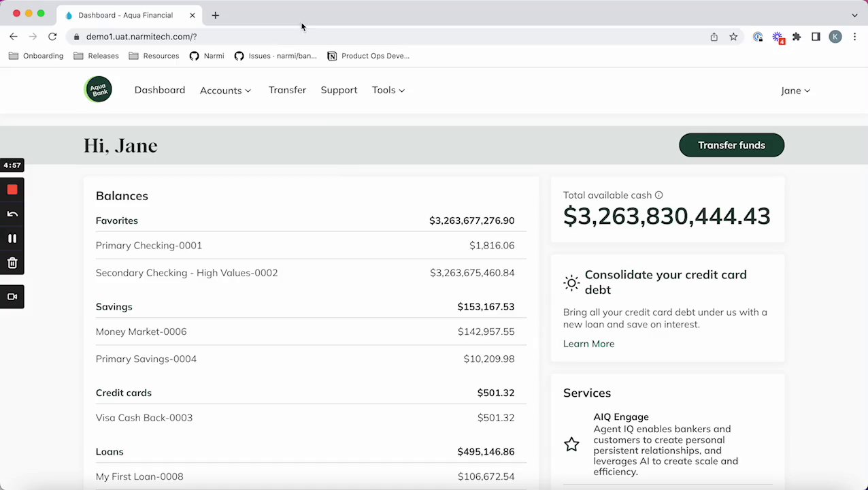
Task: Open the browser Extensions puzzle icon
Action: (x=797, y=37)
